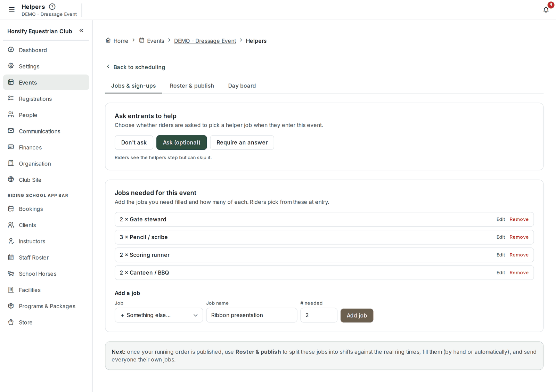The width and height of the screenshot is (556, 392).
Task: Select the "Don't ask" option
Action: tap(134, 142)
